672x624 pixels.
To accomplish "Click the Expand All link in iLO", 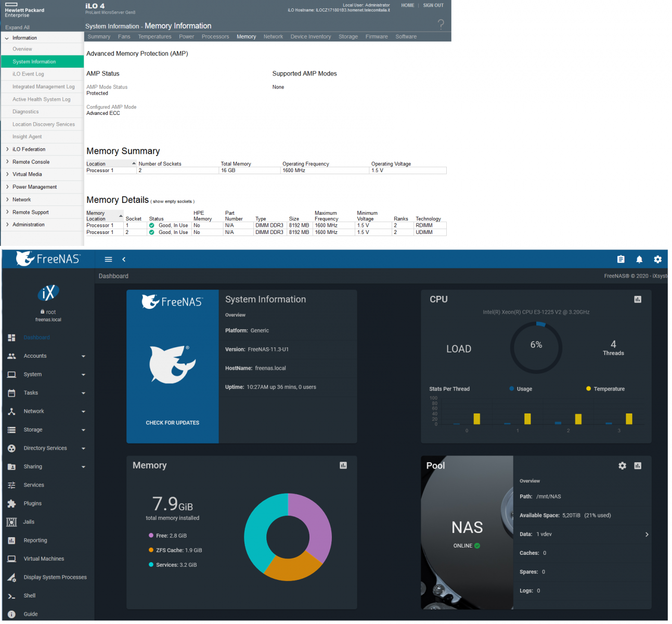I will coord(17,27).
